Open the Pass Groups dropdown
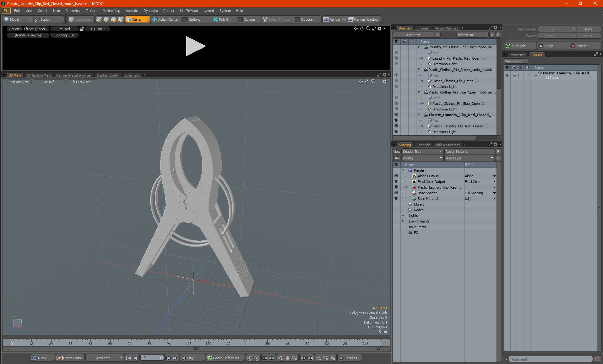This screenshot has height=364, width=603. click(557, 29)
